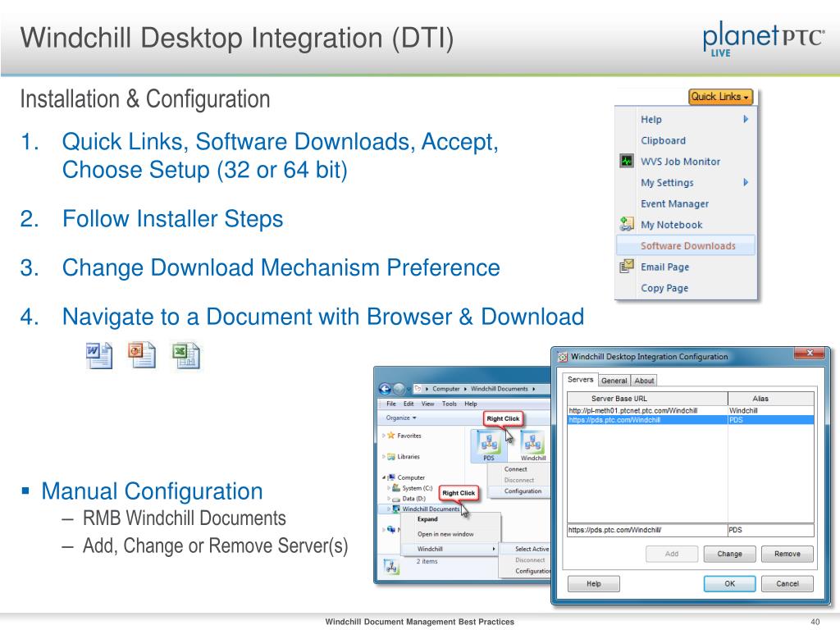The width and height of the screenshot is (840, 630).
Task: Expand the System (C:) tree node
Action: click(389, 488)
